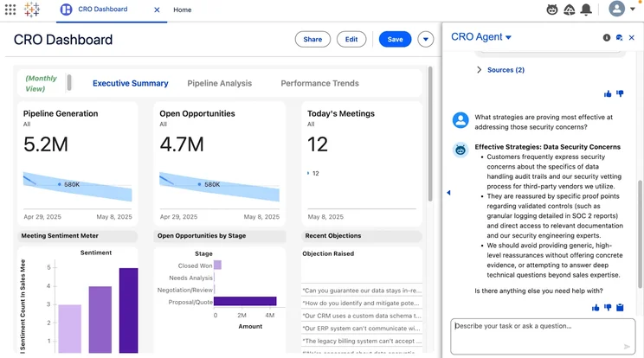Click the Edit button

tap(351, 40)
